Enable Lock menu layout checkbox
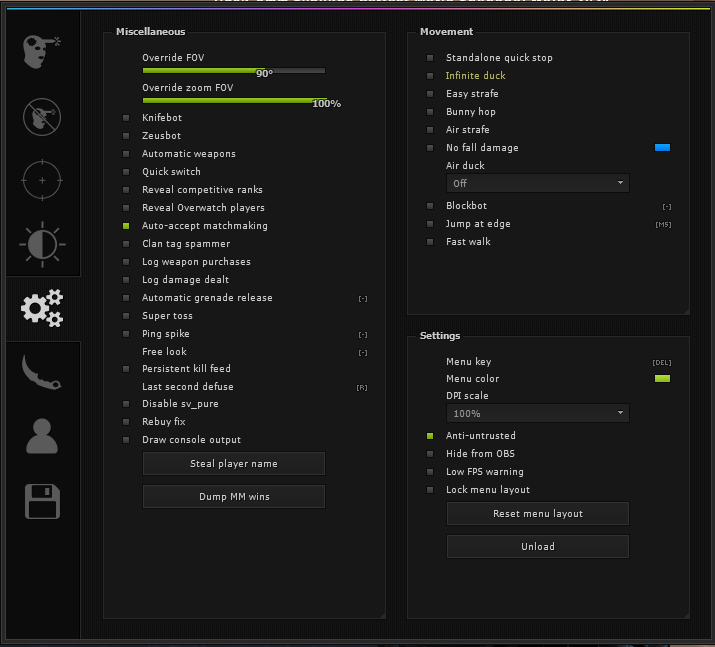This screenshot has height=647, width=715. (430, 490)
